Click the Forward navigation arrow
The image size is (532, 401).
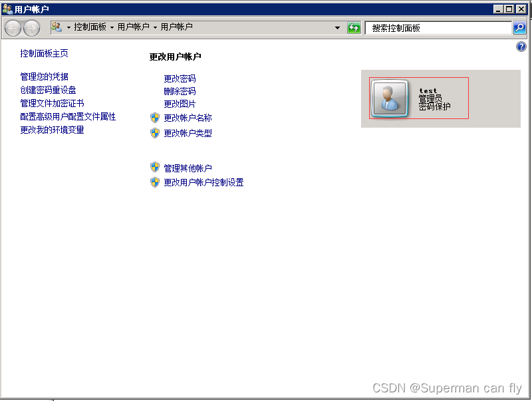click(x=31, y=28)
